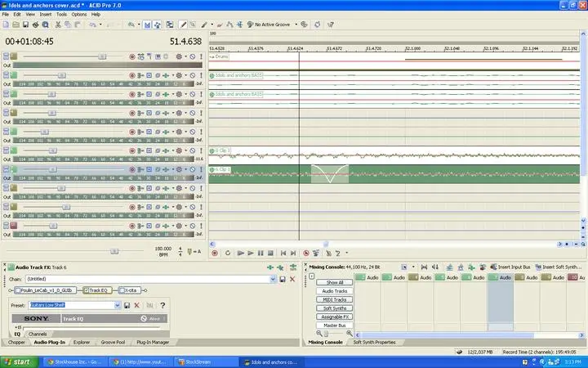Save the Track EQ preset with disk icon
588x368 pixels.
127,305
